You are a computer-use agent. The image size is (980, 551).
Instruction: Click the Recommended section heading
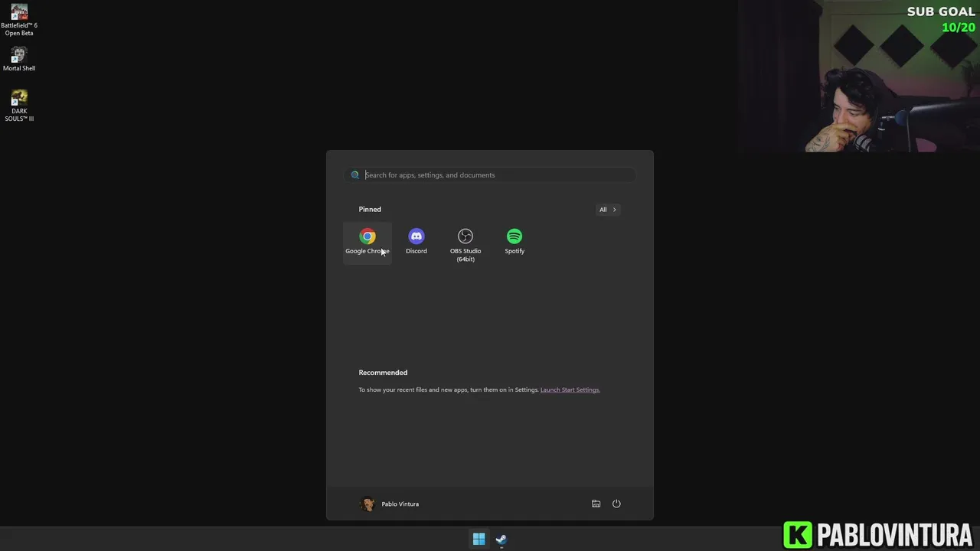(x=383, y=373)
